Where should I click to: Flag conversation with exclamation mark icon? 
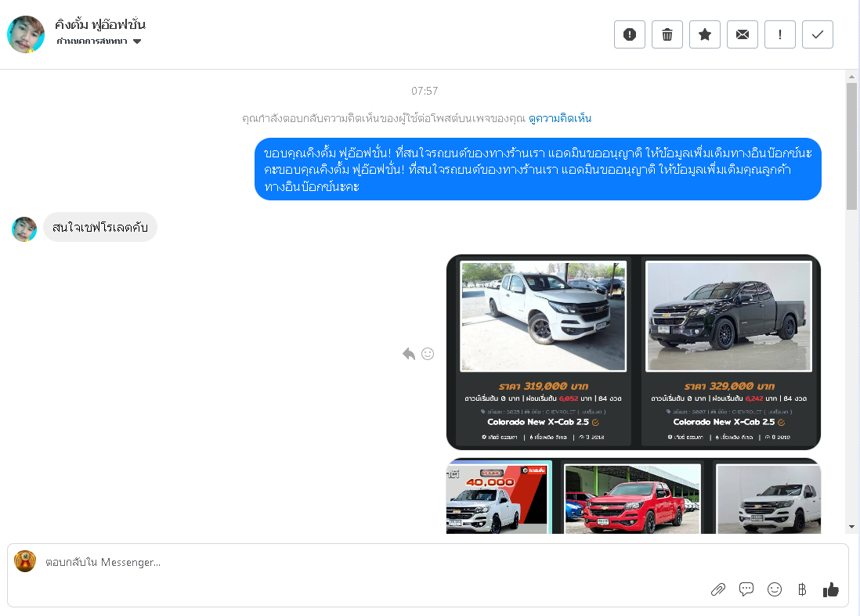pyautogui.click(x=780, y=34)
